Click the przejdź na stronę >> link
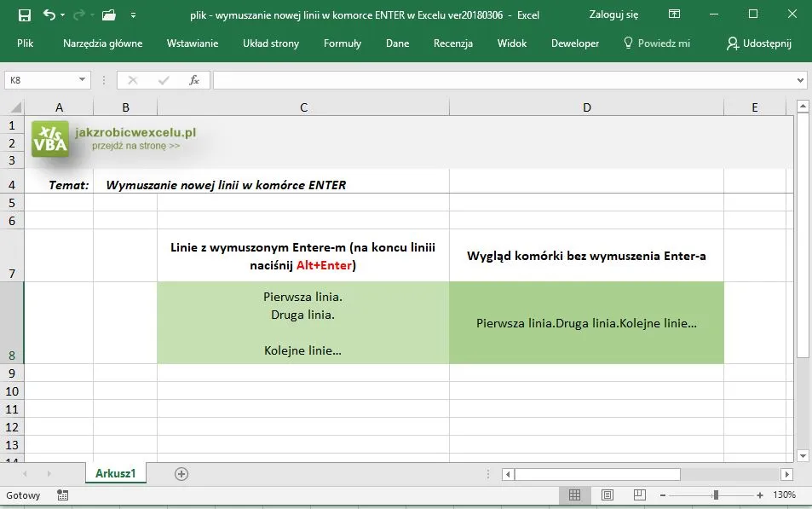 pos(135,146)
